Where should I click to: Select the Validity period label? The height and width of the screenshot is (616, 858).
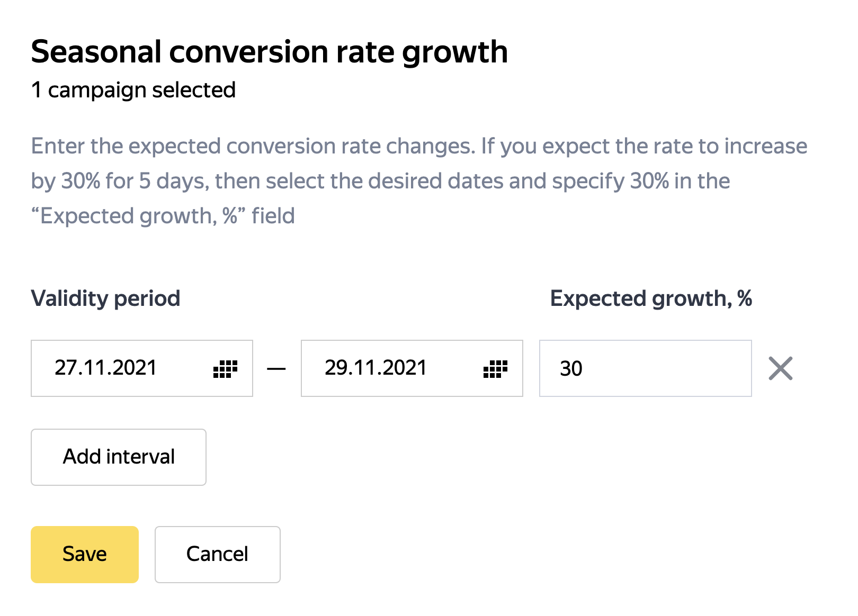point(105,298)
